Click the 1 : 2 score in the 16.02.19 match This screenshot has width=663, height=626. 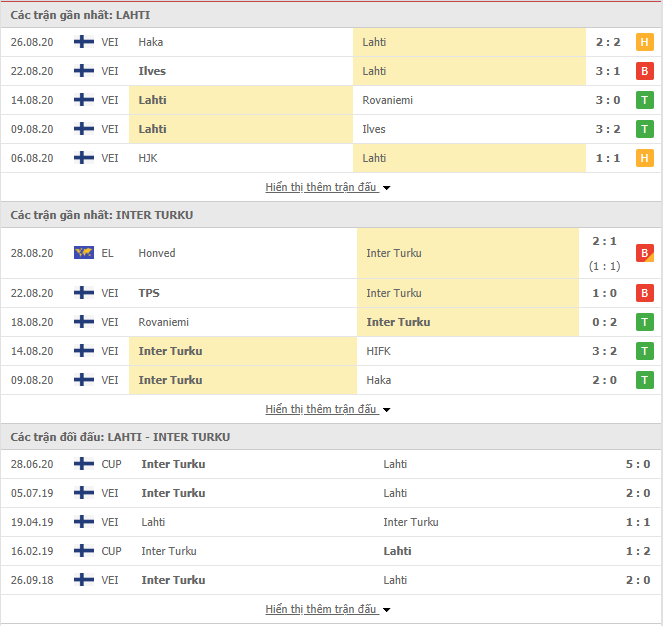(x=638, y=551)
